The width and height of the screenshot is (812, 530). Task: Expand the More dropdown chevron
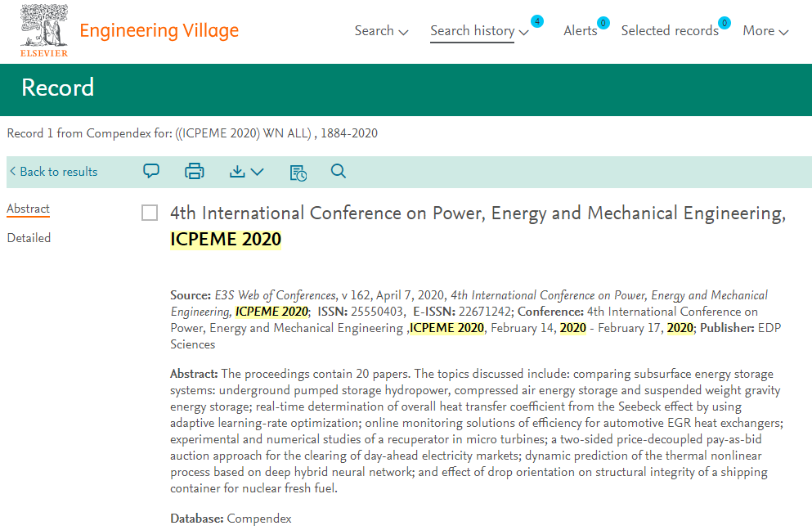click(783, 32)
